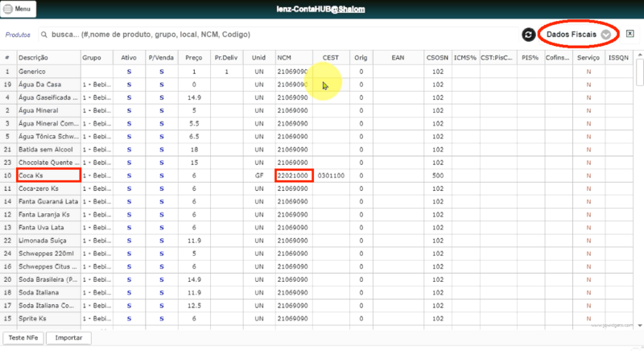Toggle Ativo S for Generico
Screen dimensions: 644x351
129,72
